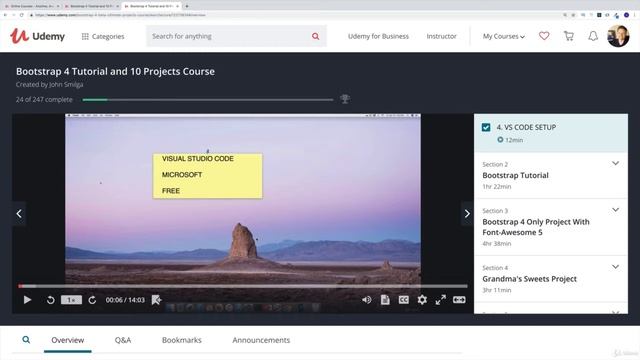Add a bookmark at current time
Screen dimensions: 640x360
[156, 300]
